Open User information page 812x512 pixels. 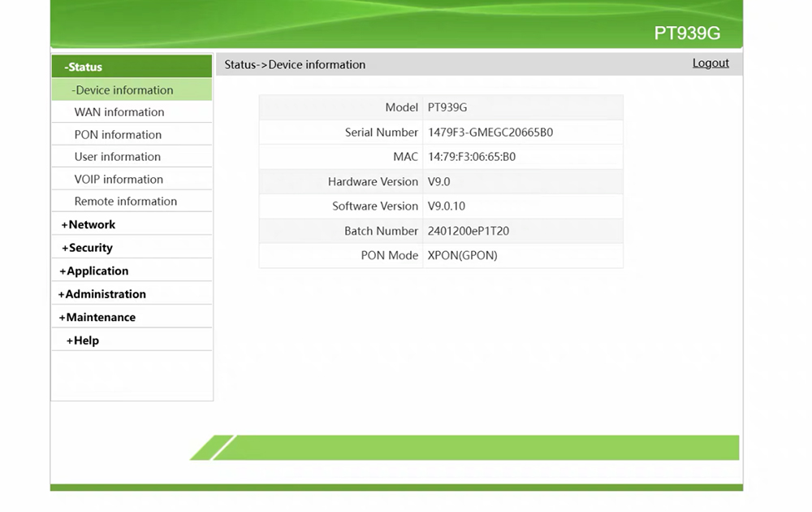[117, 157]
